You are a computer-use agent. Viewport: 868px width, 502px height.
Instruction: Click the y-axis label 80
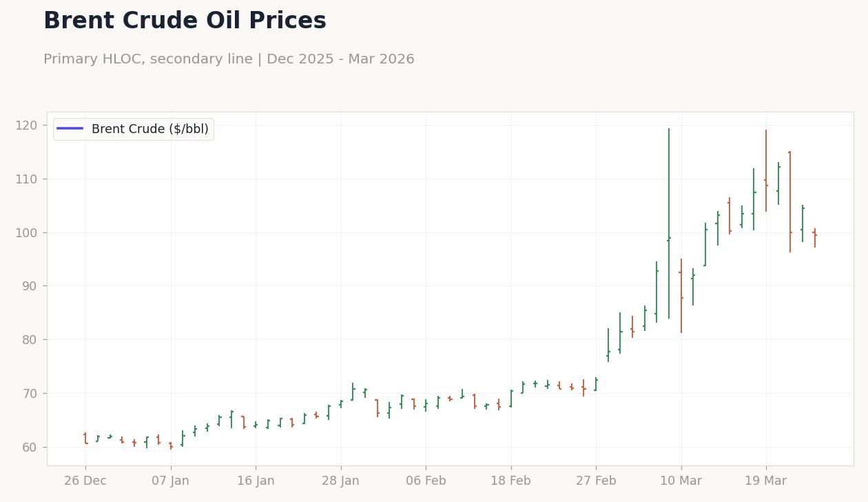pos(30,340)
